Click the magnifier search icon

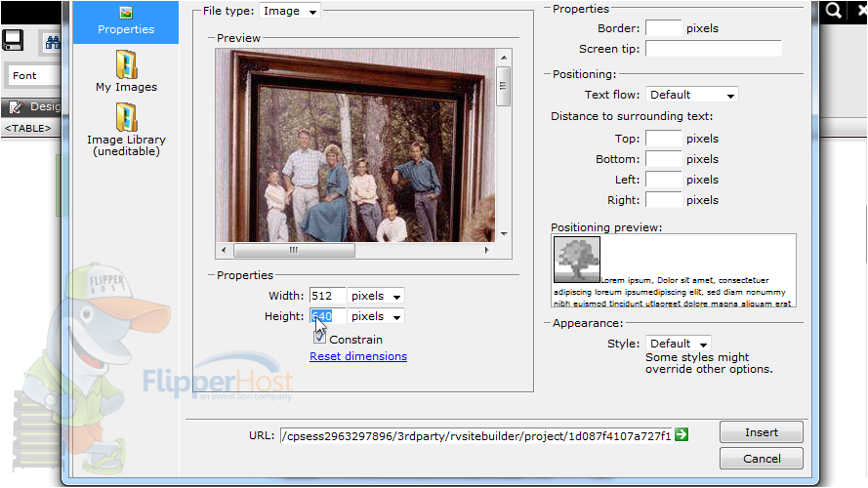coord(833,10)
